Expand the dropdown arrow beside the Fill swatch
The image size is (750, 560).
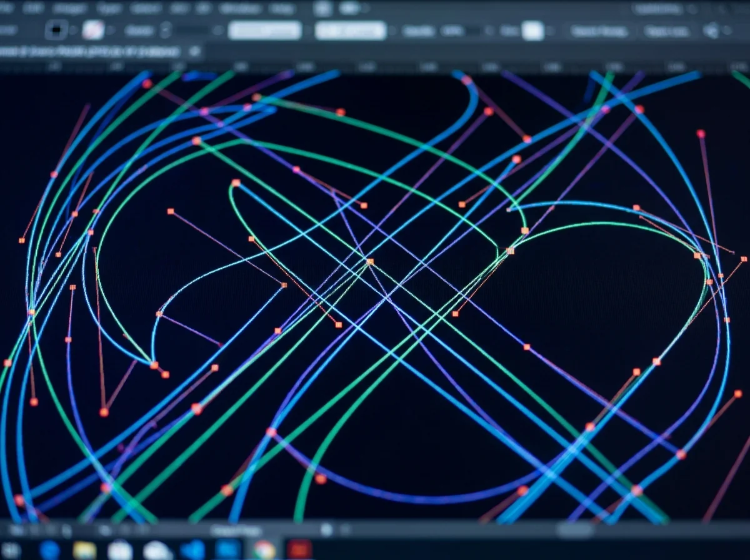tap(74, 30)
